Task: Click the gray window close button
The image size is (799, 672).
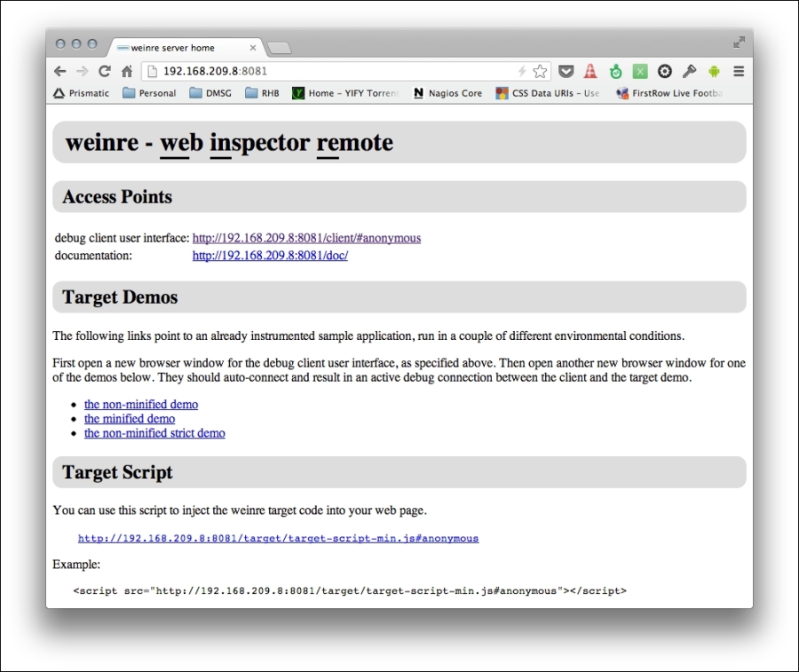Action: click(x=60, y=43)
